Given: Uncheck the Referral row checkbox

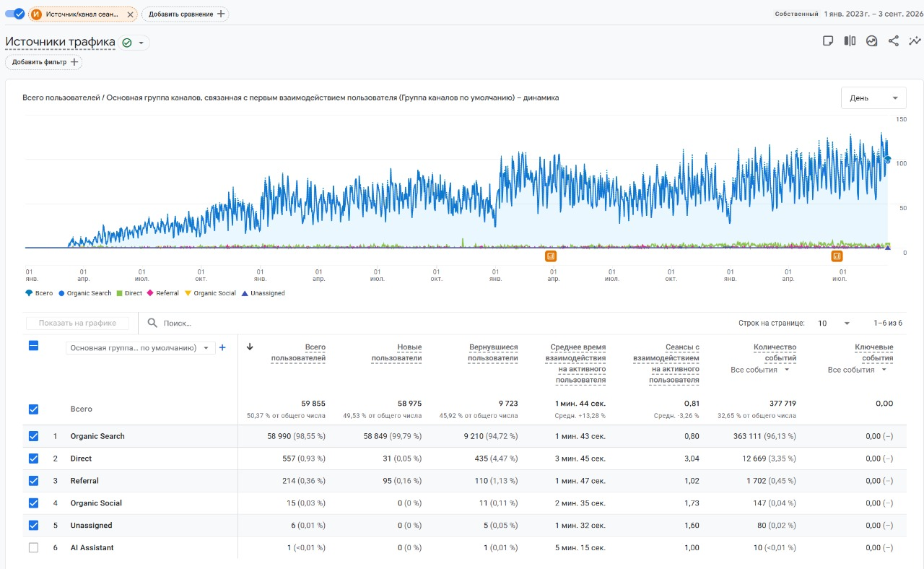Looking at the screenshot, I should tap(33, 481).
